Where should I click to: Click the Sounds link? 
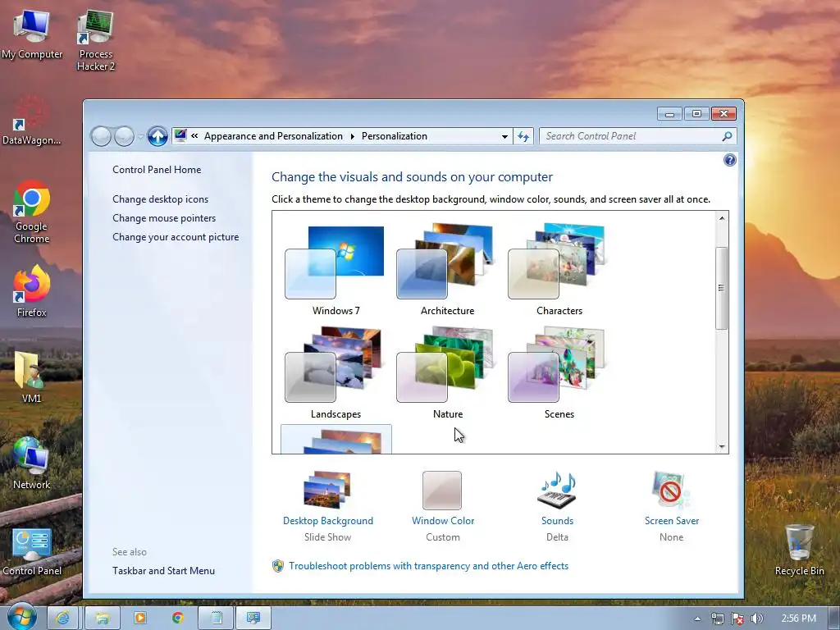[x=557, y=521]
